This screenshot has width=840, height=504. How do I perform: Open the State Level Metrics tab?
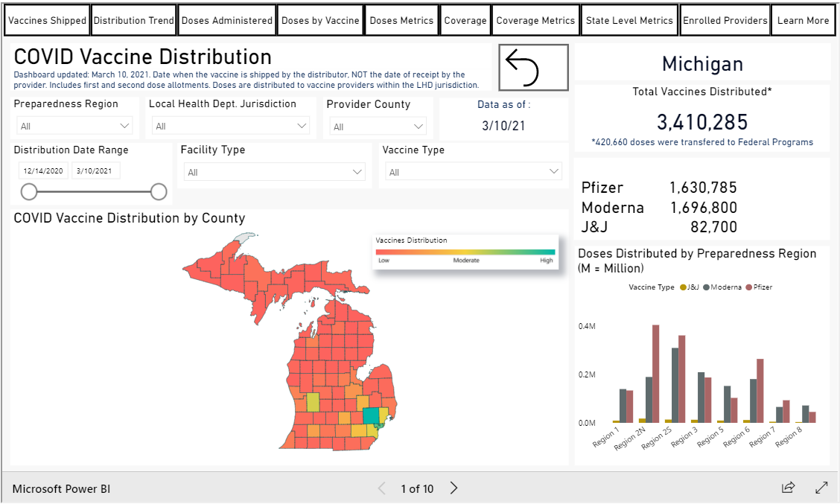pos(629,20)
